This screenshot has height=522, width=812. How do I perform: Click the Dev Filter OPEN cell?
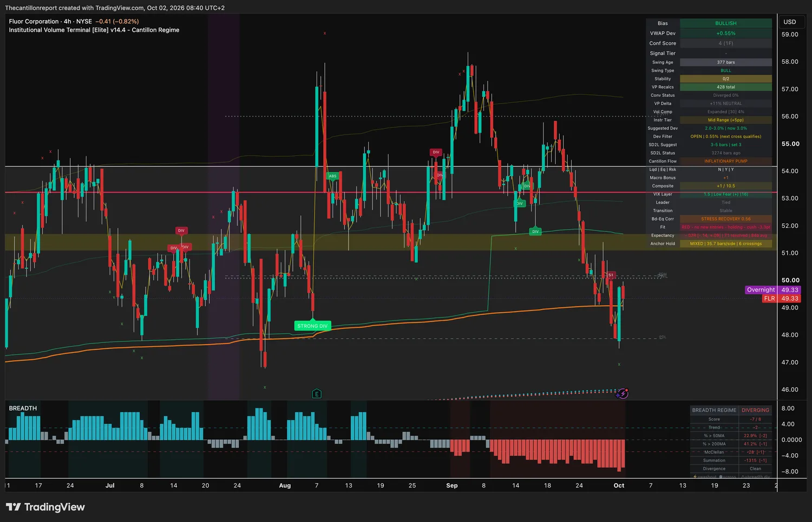(726, 136)
